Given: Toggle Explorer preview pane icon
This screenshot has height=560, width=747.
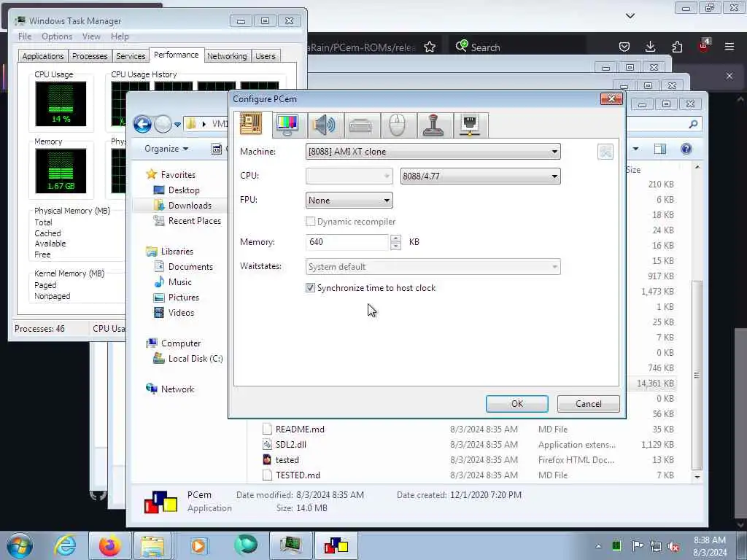Looking at the screenshot, I should (659, 149).
